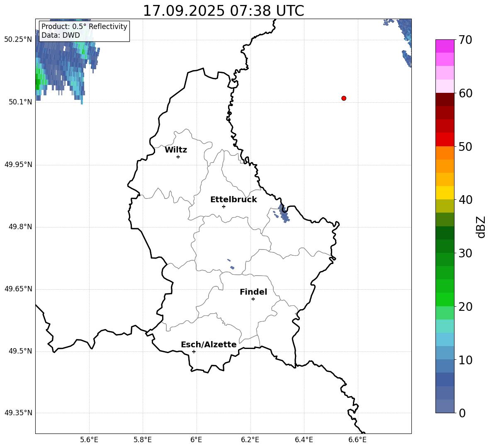Click the 49.8°N latitude label
Viewport: 491px width, 448px height.
(x=21, y=227)
